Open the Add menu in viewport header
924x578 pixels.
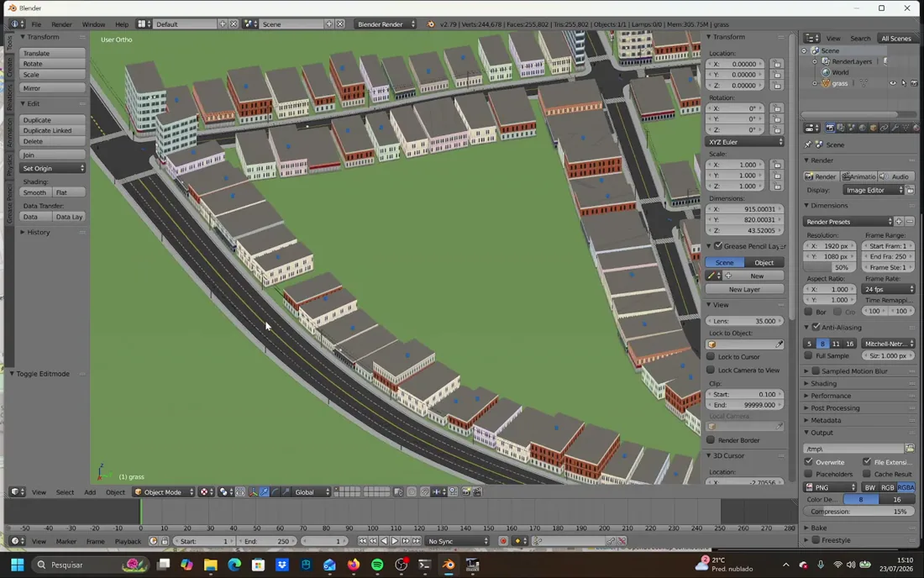pyautogui.click(x=90, y=492)
